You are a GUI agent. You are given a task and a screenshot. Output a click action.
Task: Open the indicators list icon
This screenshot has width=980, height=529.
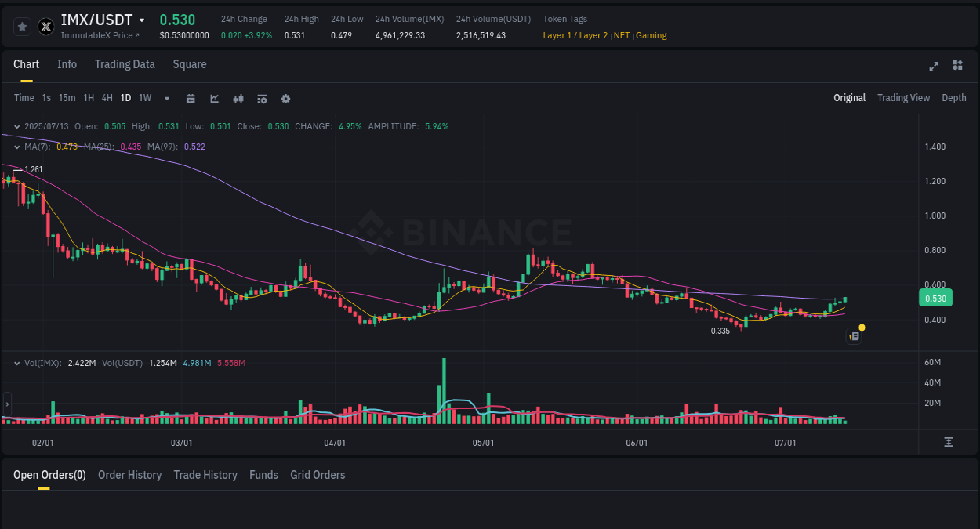262,98
